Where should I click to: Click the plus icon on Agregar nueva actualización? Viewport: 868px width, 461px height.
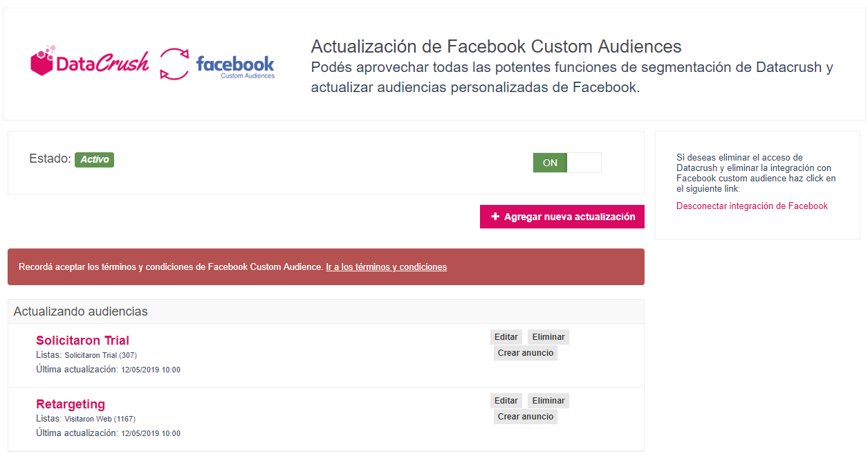495,217
